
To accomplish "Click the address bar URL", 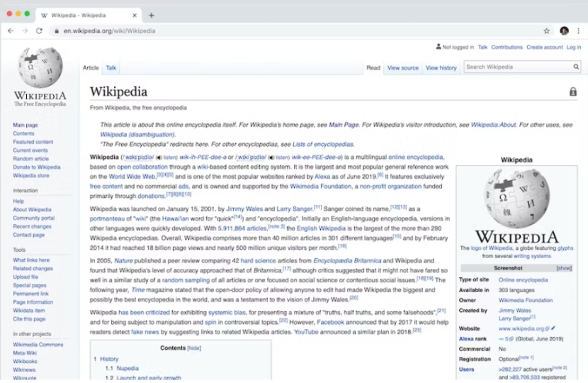I will coord(109,31).
